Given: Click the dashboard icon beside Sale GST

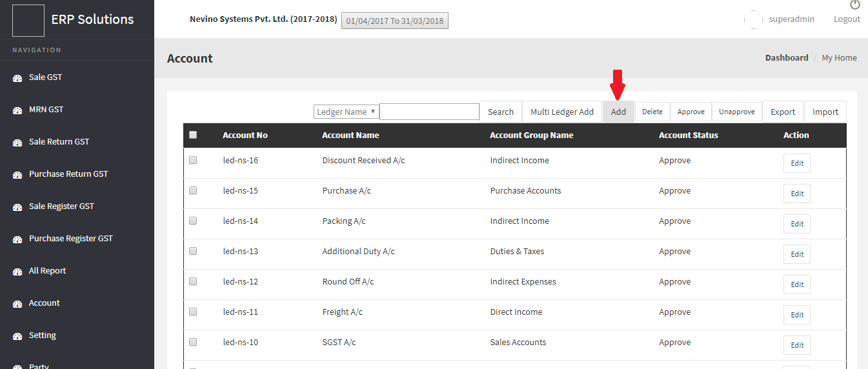Looking at the screenshot, I should [17, 78].
